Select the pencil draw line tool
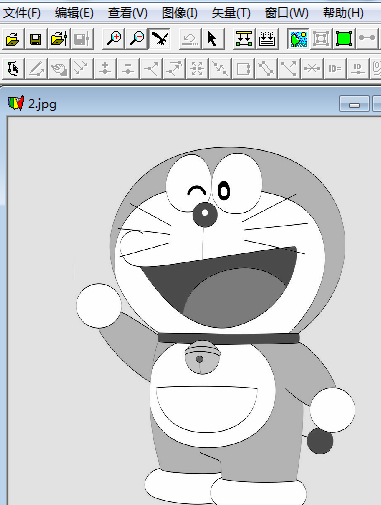 click(x=36, y=69)
